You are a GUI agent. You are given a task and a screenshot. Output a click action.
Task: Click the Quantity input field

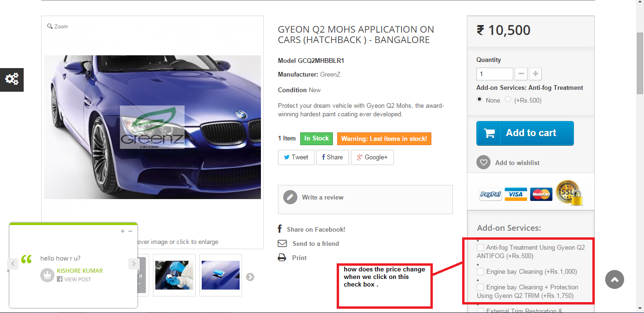pos(495,74)
